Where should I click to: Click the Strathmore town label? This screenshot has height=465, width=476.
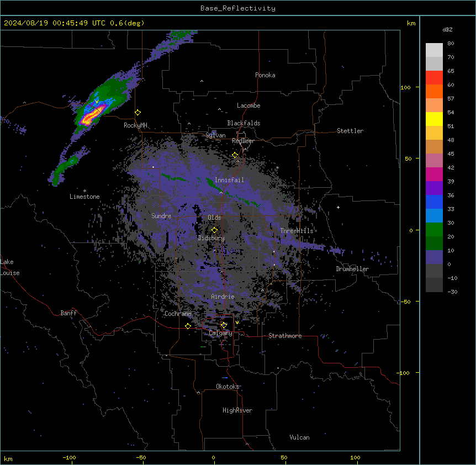(285, 336)
